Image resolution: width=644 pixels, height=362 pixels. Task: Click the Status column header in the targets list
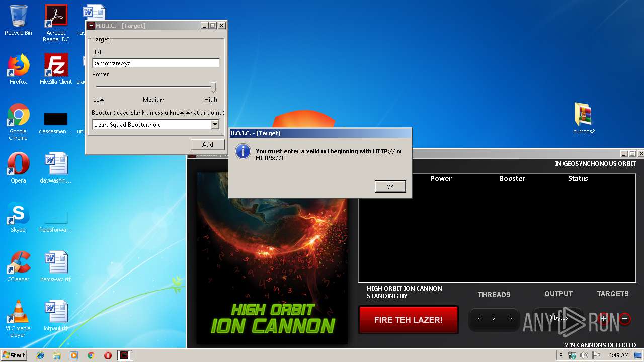pyautogui.click(x=578, y=178)
